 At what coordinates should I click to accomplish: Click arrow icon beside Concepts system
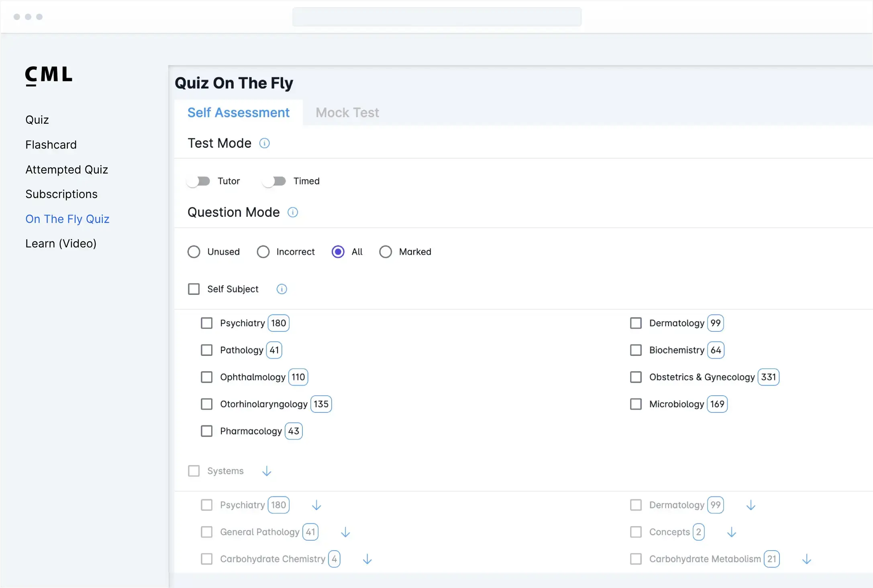(x=732, y=532)
